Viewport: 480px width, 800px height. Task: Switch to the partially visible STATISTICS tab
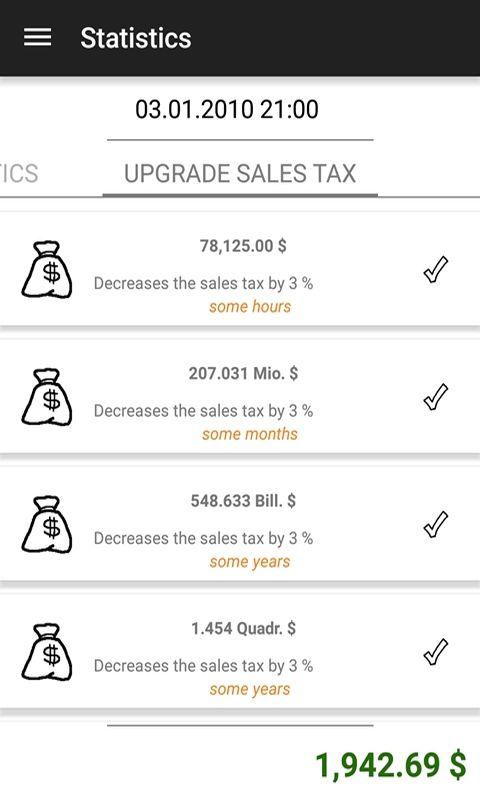(19, 173)
